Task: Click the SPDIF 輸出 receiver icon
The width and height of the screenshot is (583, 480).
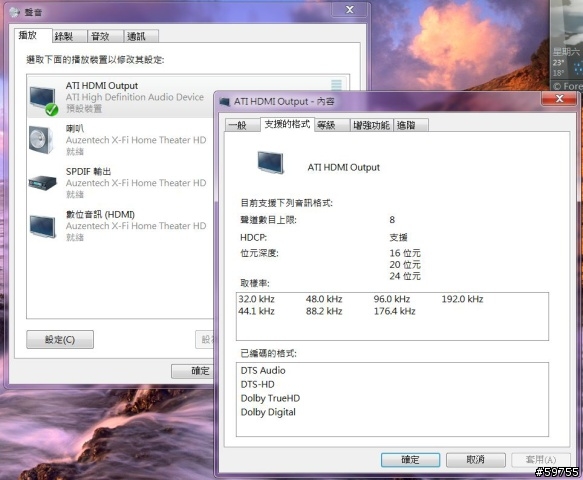Action: click(x=42, y=183)
